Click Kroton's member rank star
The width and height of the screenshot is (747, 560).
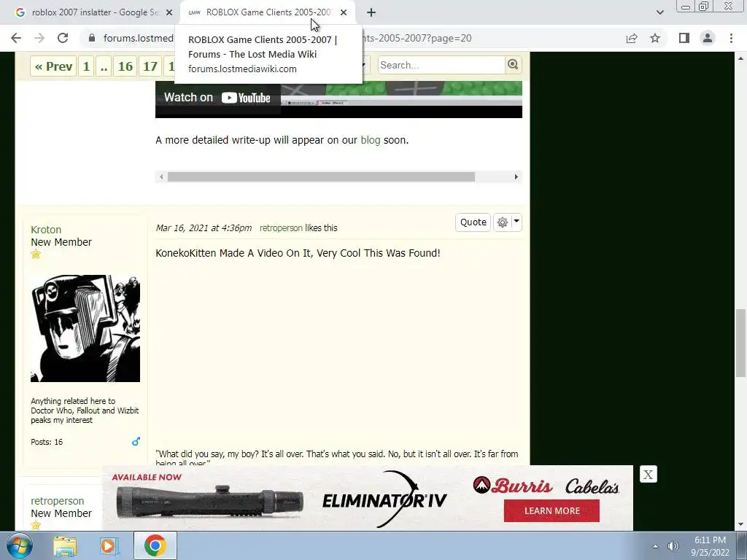[36, 254]
